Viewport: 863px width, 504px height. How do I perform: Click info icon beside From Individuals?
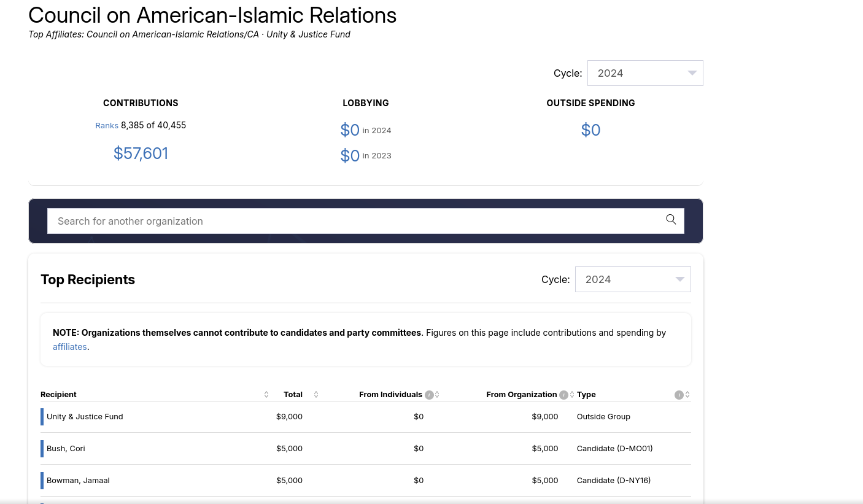tap(429, 395)
